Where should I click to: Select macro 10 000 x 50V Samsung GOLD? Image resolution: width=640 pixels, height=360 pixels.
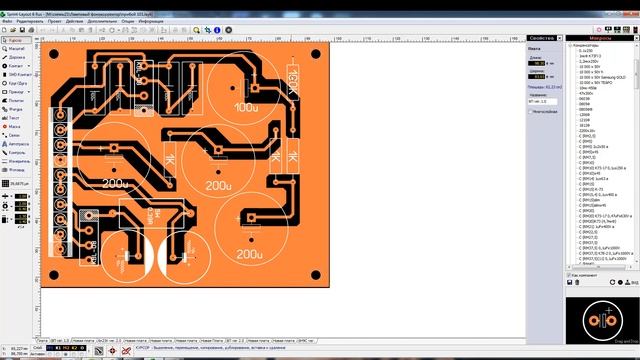602,77
